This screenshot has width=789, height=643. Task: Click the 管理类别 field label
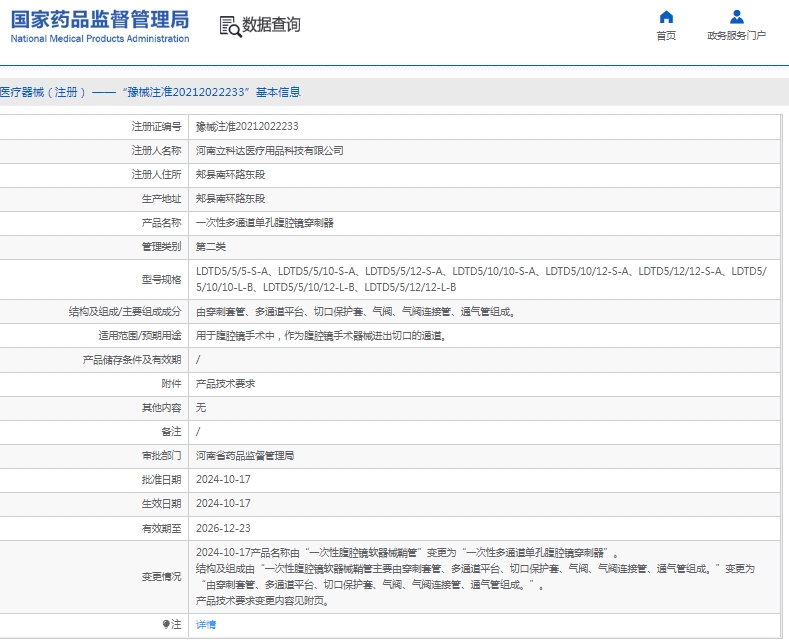162,247
